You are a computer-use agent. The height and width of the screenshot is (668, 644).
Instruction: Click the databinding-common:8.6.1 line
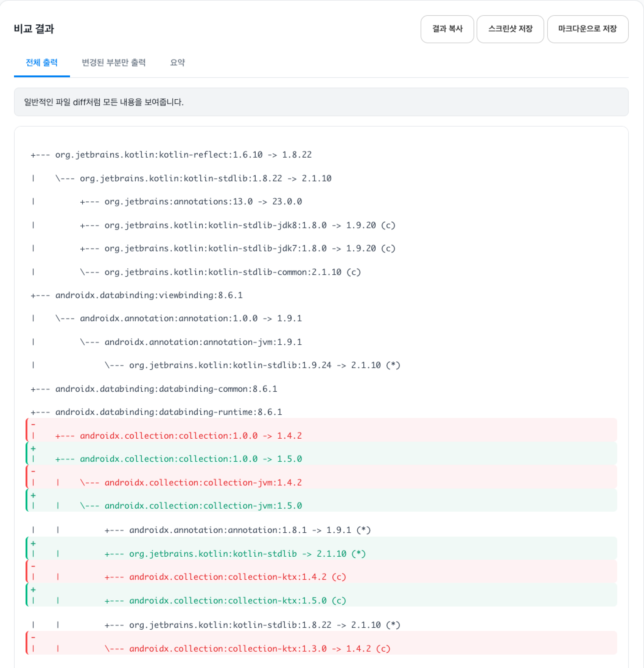[166, 389]
